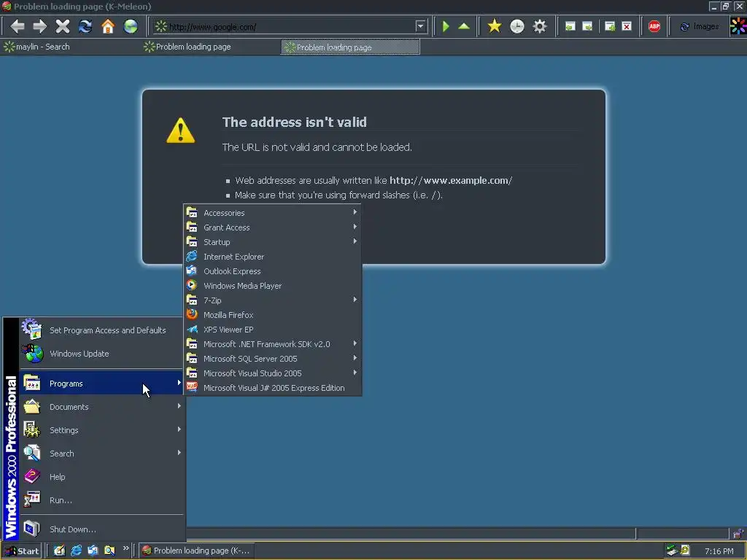Open a new tab icon

610,26
